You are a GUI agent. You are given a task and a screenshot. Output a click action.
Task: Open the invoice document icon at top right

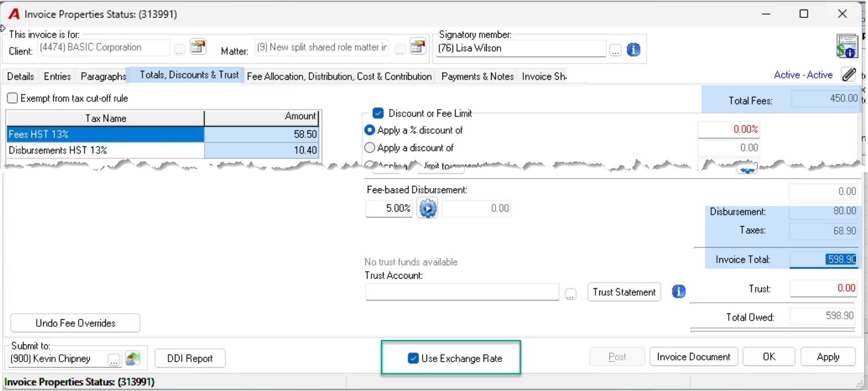coord(846,47)
